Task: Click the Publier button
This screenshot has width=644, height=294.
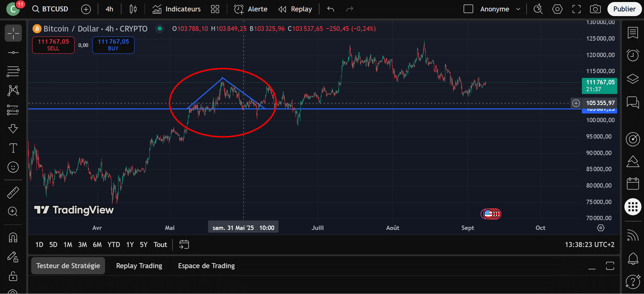Action: point(624,9)
